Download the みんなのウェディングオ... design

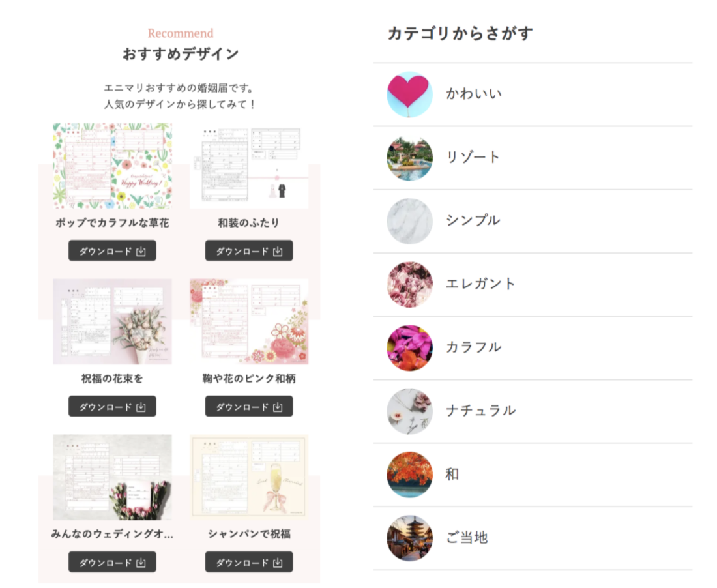(x=112, y=561)
